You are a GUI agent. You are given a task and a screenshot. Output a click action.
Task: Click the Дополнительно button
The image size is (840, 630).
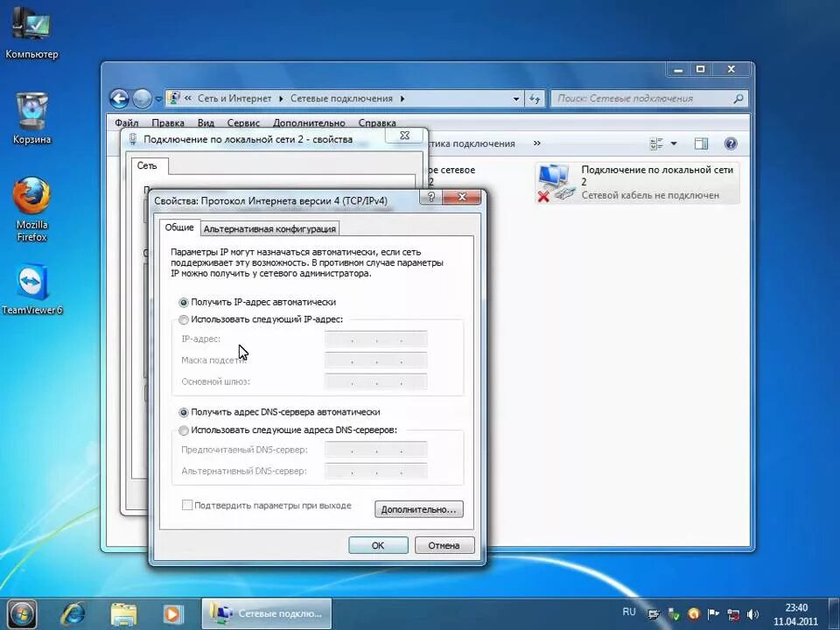point(418,509)
